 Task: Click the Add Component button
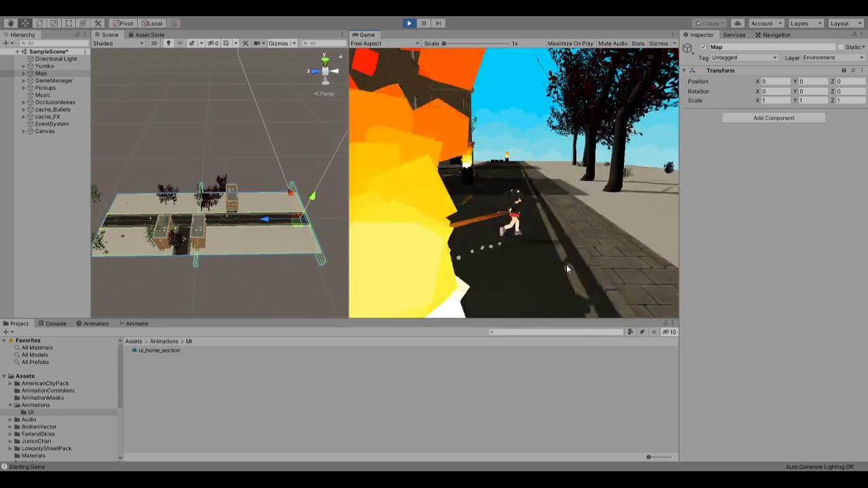point(774,118)
